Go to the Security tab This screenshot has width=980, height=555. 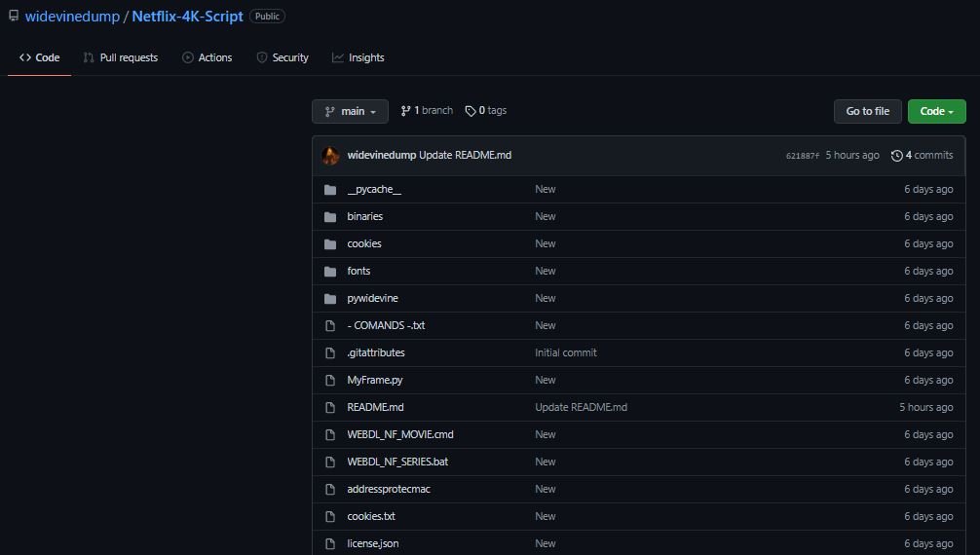coord(283,57)
